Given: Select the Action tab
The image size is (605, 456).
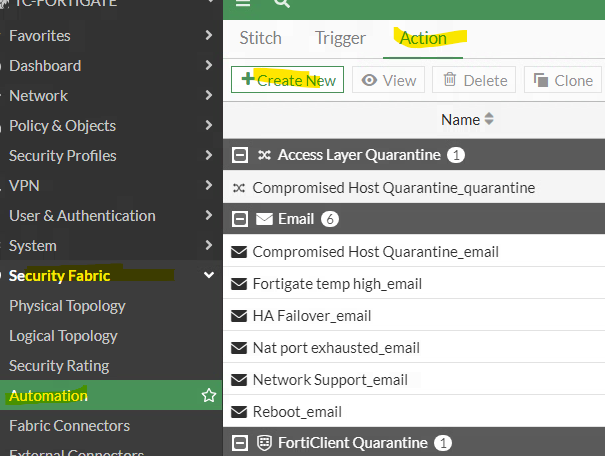Looking at the screenshot, I should pos(423,38).
